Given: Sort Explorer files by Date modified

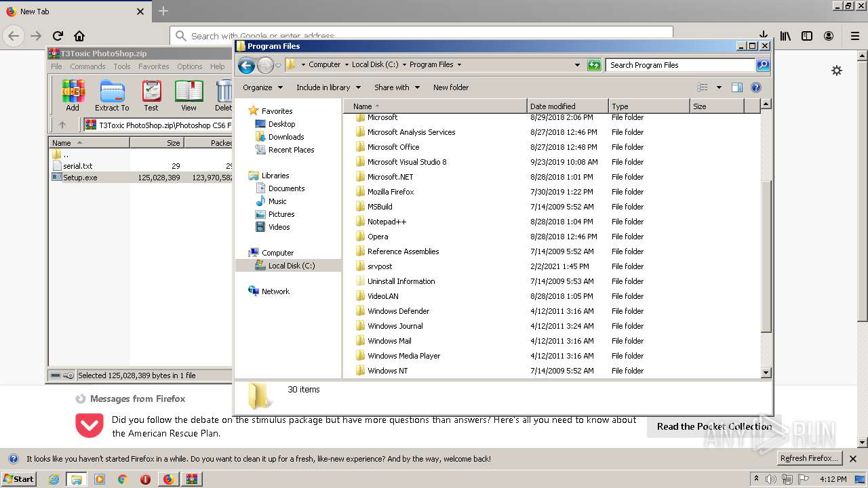Looking at the screenshot, I should click(x=566, y=106).
